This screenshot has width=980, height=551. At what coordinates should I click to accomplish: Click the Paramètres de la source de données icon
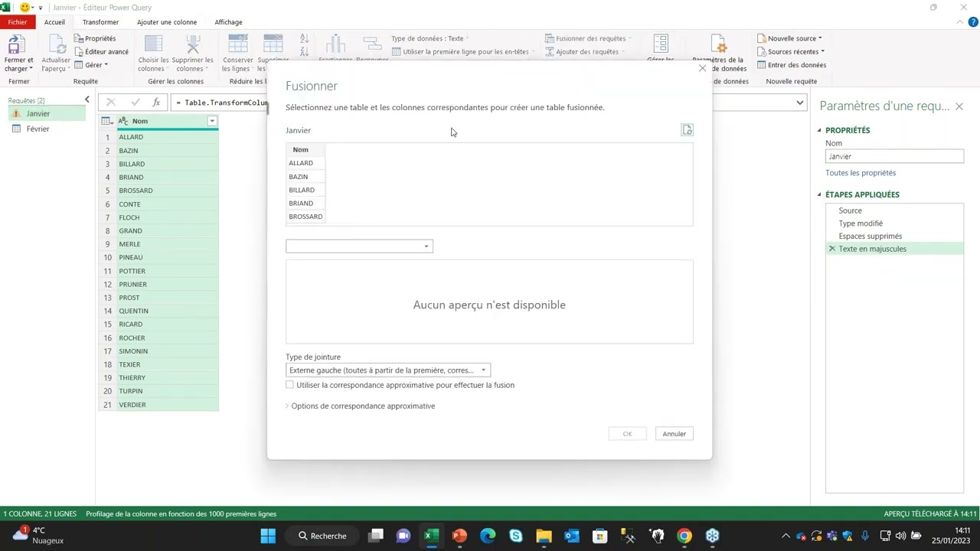(x=718, y=44)
